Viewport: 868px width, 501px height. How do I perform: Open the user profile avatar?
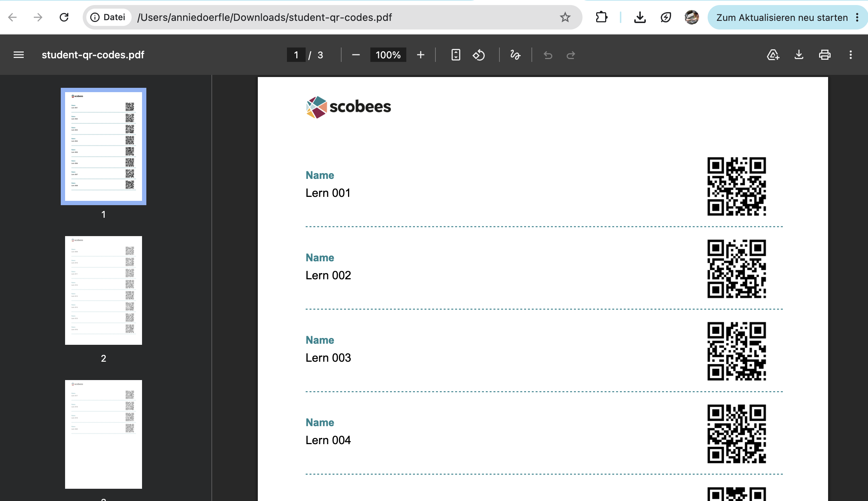tap(691, 17)
